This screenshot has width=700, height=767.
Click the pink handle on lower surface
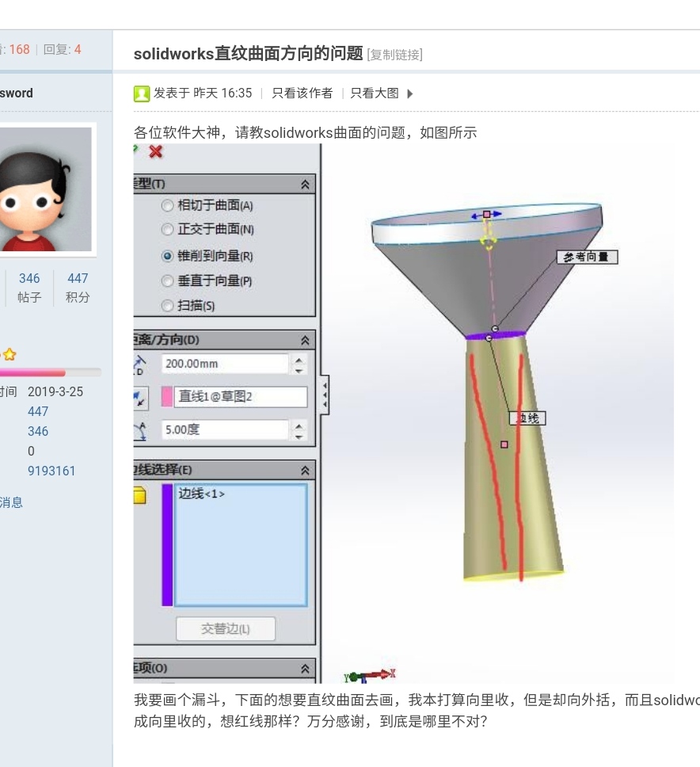click(x=504, y=445)
